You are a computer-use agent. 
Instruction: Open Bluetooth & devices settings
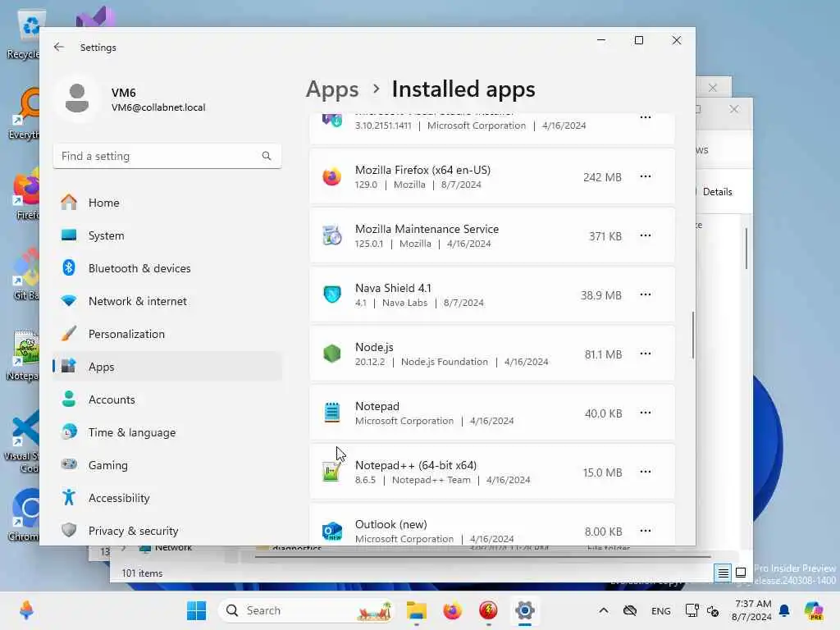click(167, 268)
